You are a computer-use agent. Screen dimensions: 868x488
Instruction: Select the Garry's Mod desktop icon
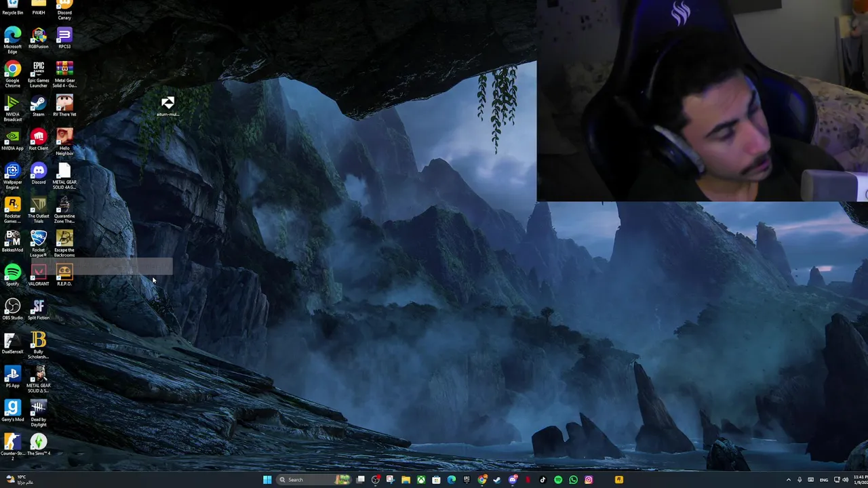coord(12,411)
